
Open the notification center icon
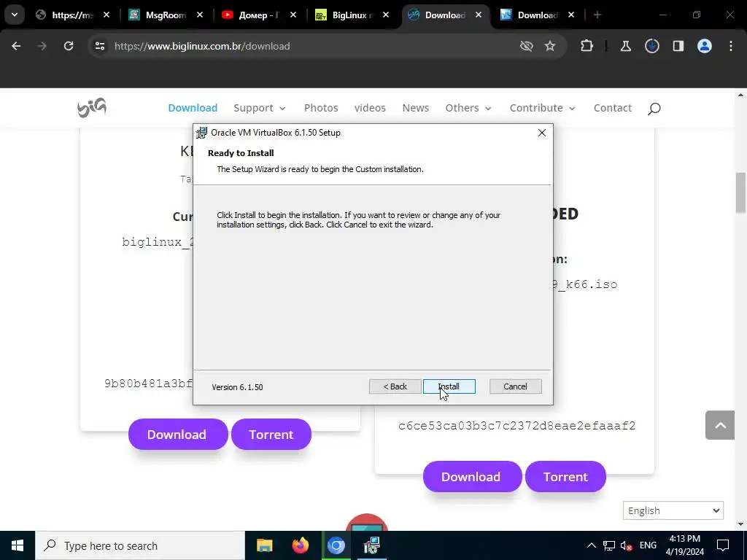723,545
